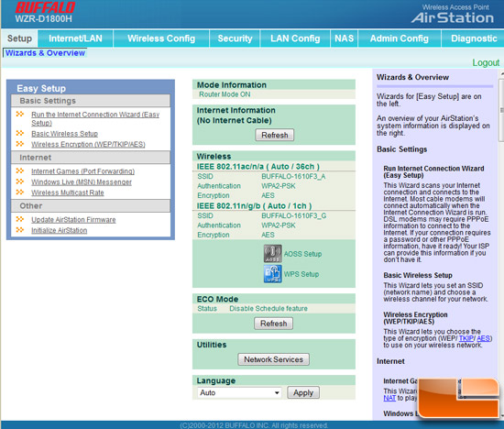
Task: Open the LAN Config tab
Action: pyautogui.click(x=295, y=38)
